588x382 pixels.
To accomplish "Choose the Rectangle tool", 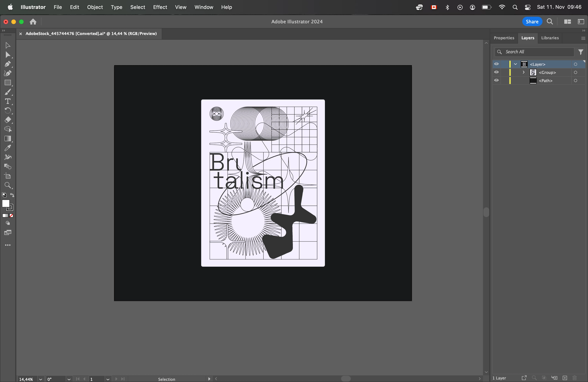I will (x=7, y=83).
